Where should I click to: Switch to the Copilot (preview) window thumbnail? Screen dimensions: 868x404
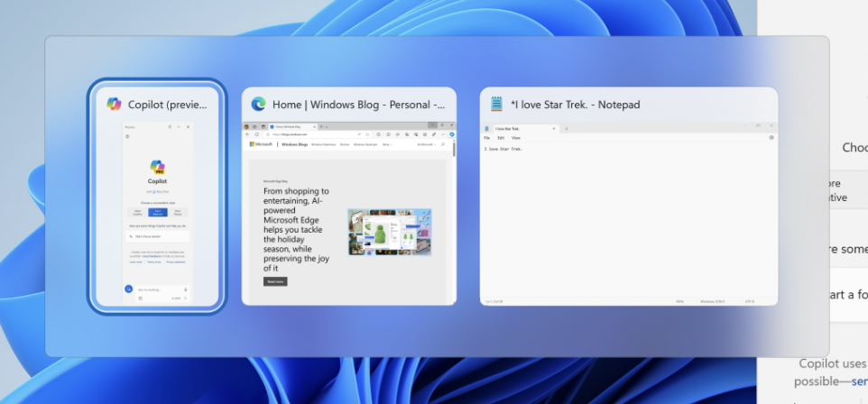(157, 196)
